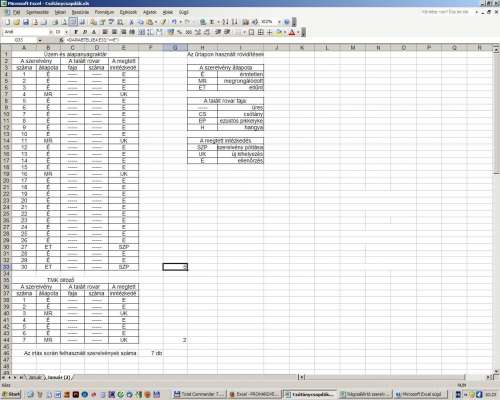
Task: Select row header 33
Action: click(6, 267)
